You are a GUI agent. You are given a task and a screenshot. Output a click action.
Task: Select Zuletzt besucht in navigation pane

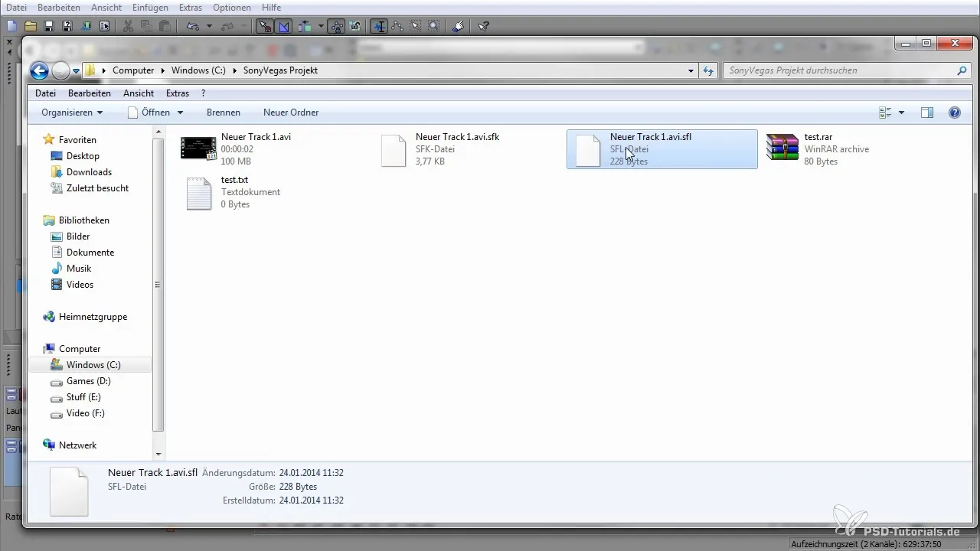(97, 188)
